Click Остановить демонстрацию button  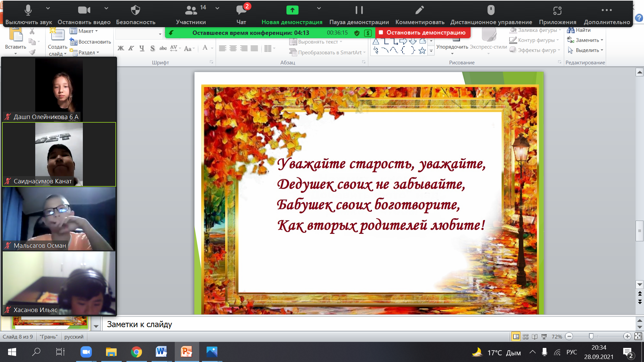pos(422,33)
